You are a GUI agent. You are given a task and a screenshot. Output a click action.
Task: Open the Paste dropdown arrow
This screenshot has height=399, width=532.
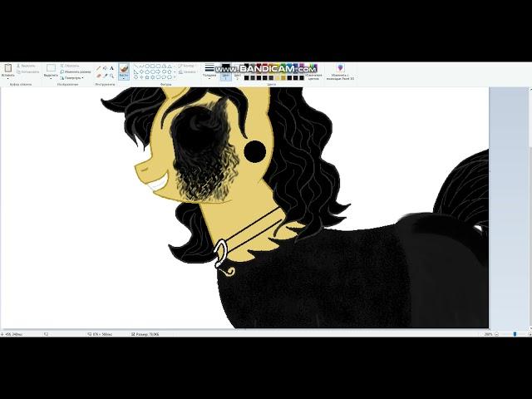click(x=7, y=78)
